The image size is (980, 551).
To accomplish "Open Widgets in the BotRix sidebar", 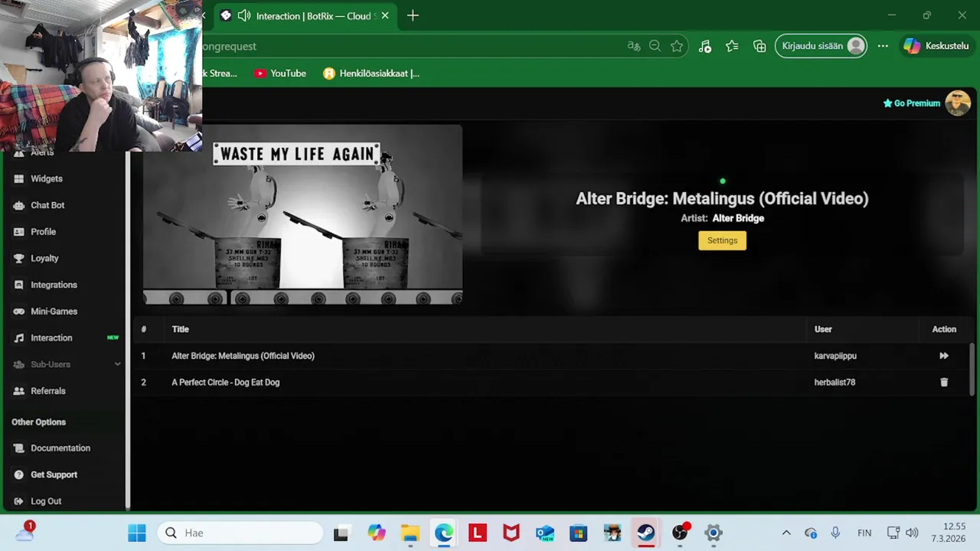I will click(46, 178).
